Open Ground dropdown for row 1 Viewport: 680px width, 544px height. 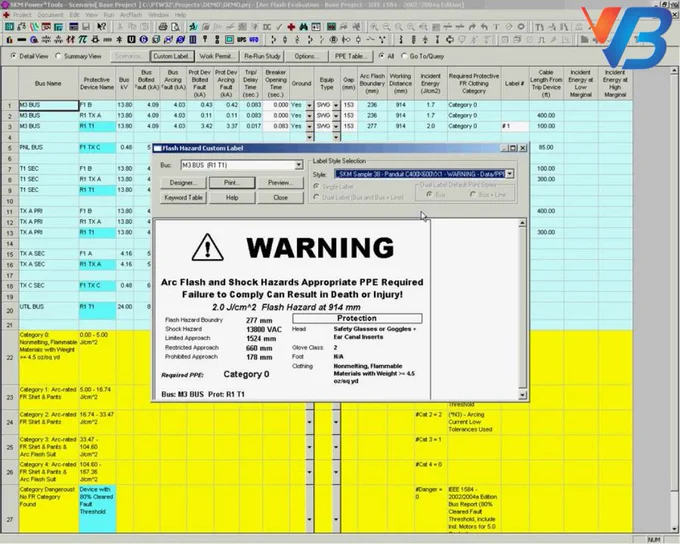[309, 105]
